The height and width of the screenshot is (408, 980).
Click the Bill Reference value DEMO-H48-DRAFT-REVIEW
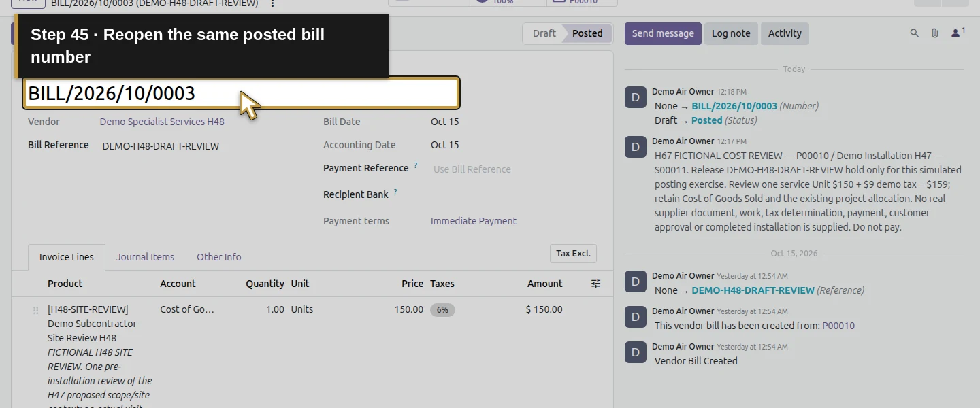(161, 146)
